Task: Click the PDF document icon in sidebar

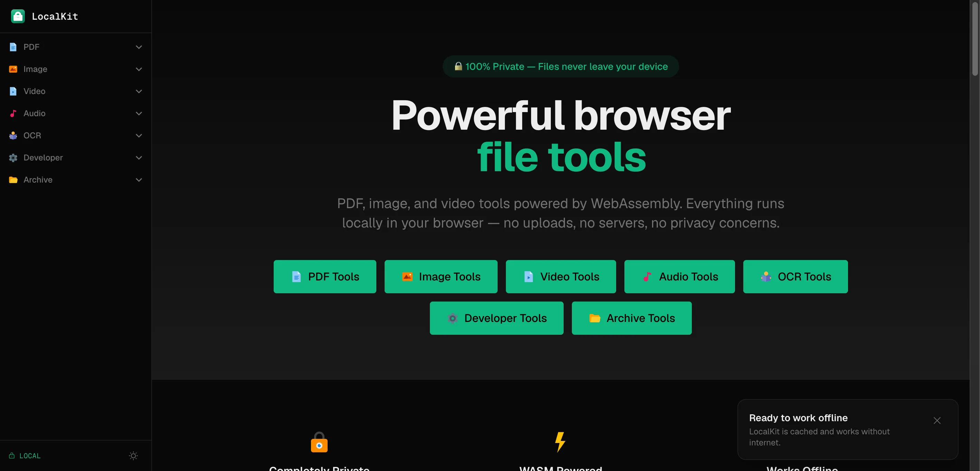Action: [13, 47]
